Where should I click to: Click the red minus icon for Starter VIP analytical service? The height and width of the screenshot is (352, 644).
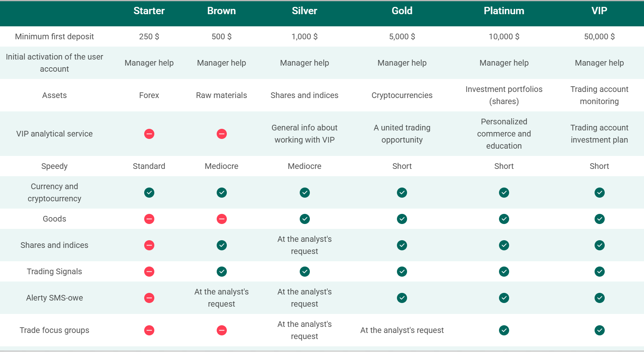click(149, 134)
